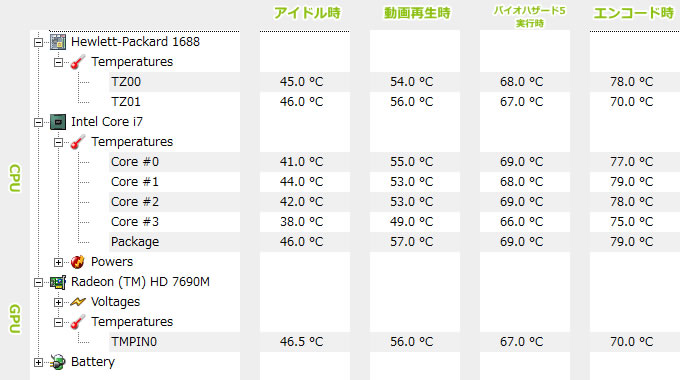Click the lightning icon beside Voltages
Image resolution: width=680 pixels, height=380 pixels.
click(78, 302)
